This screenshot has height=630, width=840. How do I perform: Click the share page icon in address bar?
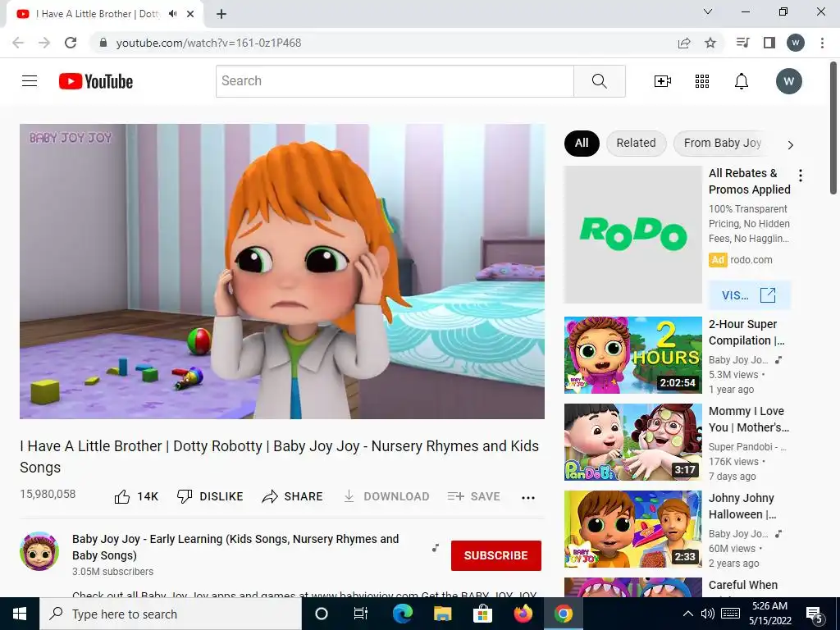[x=684, y=43]
